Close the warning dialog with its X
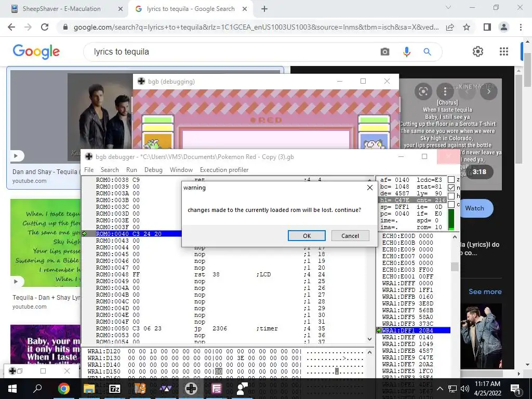532x399 pixels. pos(370,188)
